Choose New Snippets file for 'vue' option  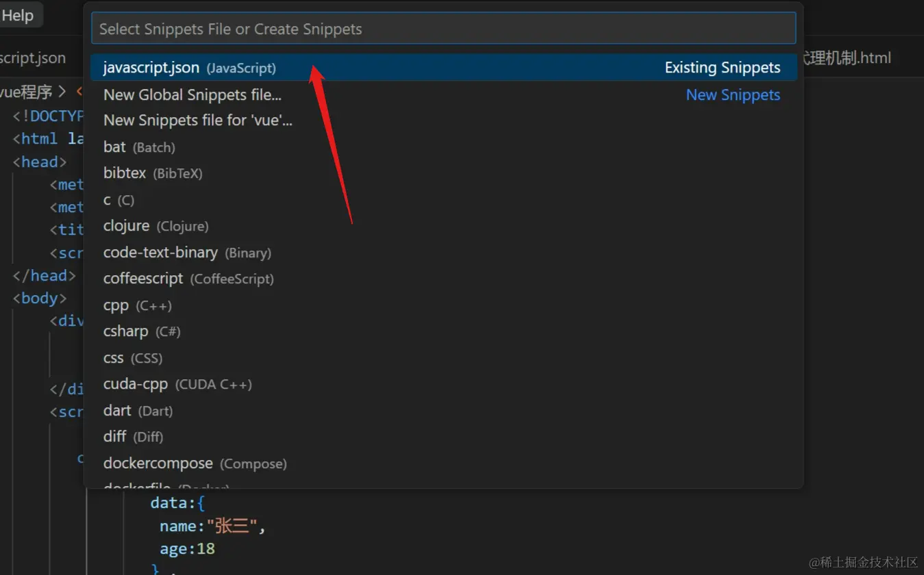443,120
